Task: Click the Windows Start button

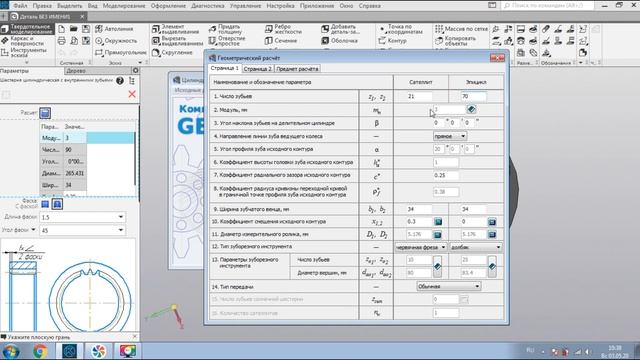Action: coord(11,351)
